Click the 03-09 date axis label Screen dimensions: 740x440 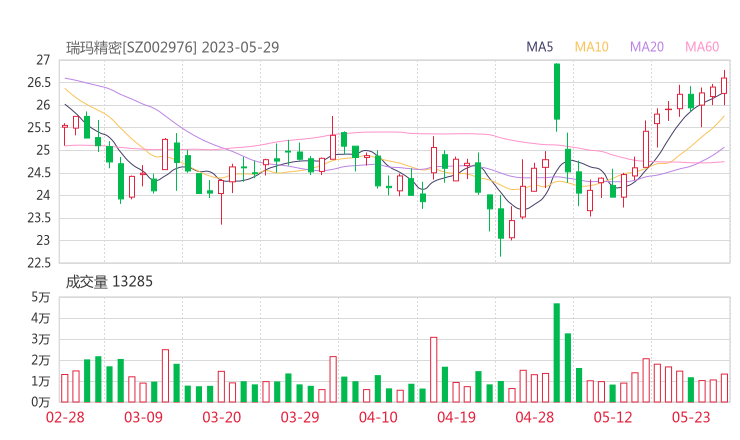[x=143, y=417]
